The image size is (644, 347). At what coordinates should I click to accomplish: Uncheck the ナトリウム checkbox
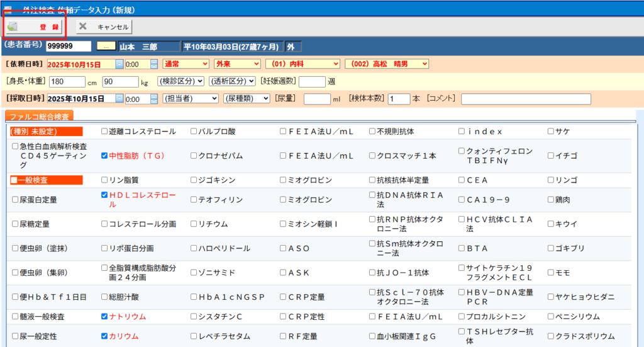click(104, 317)
